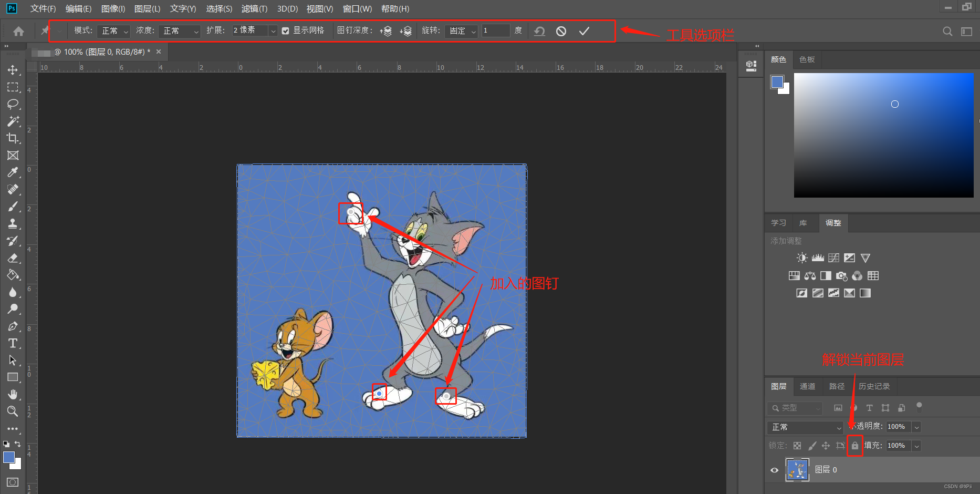
Task: Select the Paint Bucket tool
Action: pyautogui.click(x=13, y=275)
